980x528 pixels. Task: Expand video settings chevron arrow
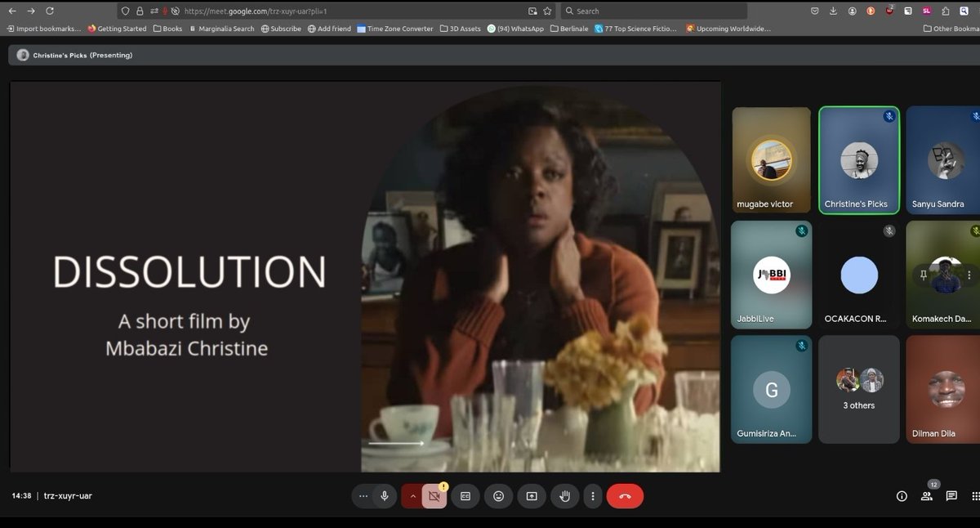[x=412, y=496]
